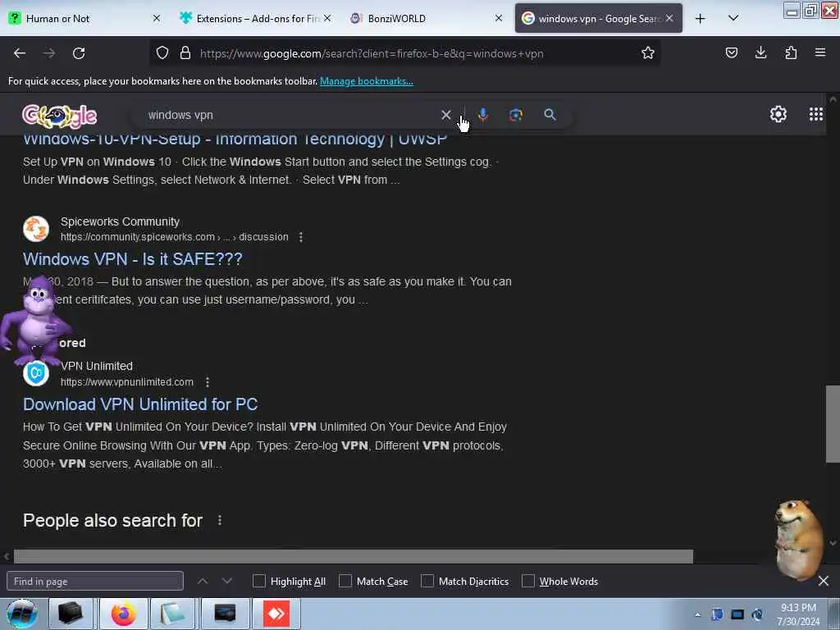Open the notepad taskbar application

click(172, 614)
